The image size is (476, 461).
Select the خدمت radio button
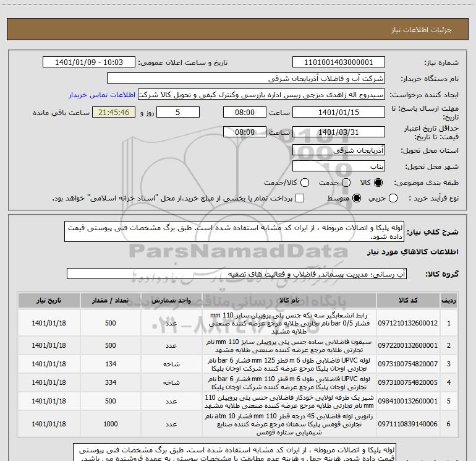[346, 183]
